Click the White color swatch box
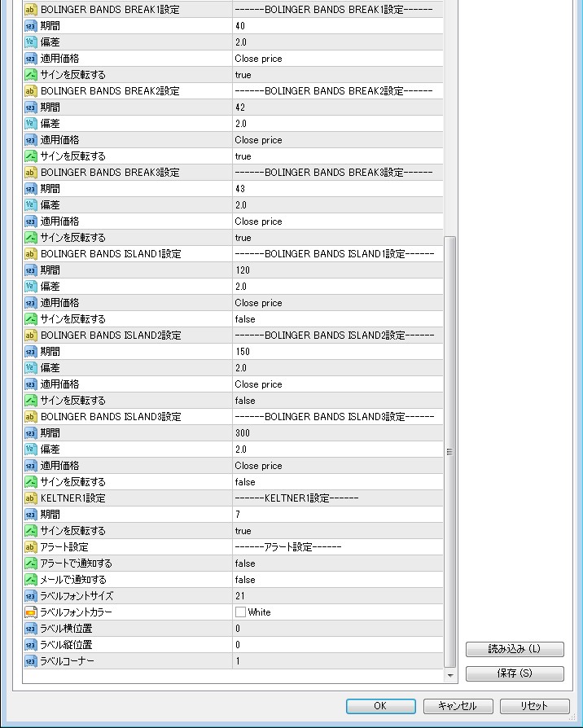The height and width of the screenshot is (728, 583). tap(240, 612)
